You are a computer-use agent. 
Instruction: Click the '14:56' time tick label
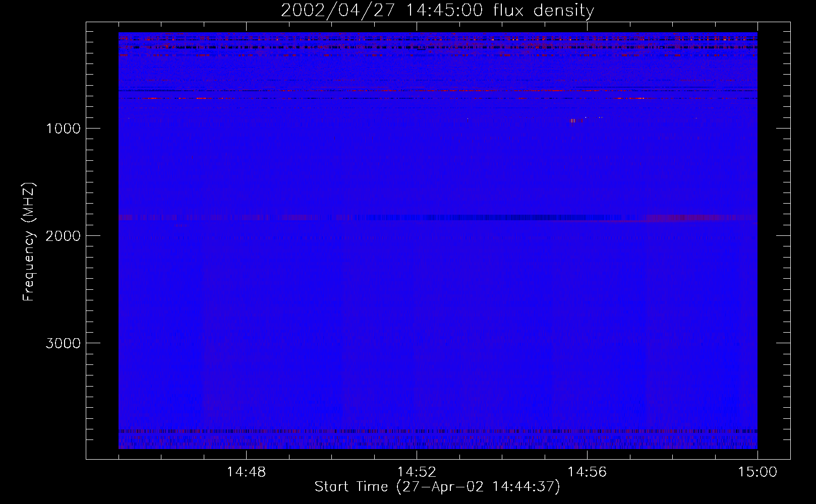[x=587, y=472]
